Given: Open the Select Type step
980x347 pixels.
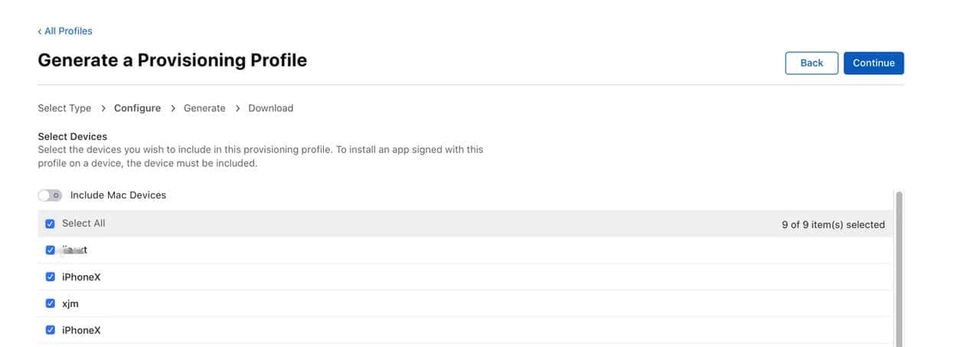Looking at the screenshot, I should 64,108.
